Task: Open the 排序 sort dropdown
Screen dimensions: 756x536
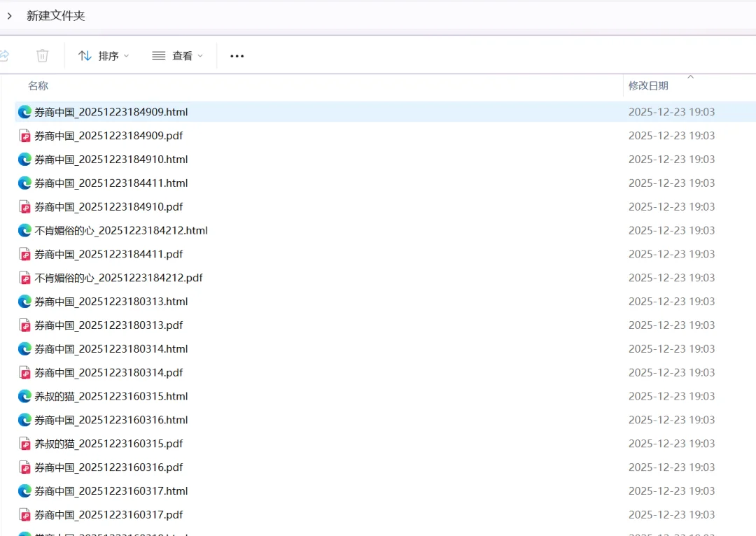Action: [104, 56]
